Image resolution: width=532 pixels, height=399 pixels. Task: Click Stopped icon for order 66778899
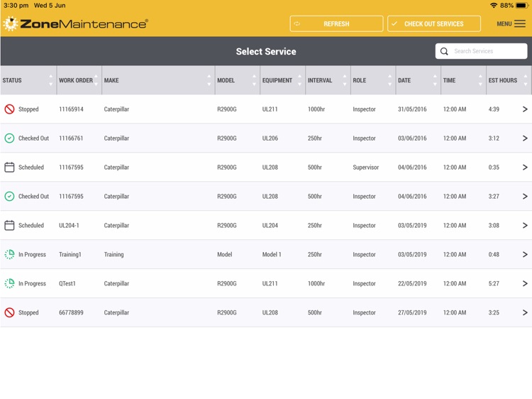[x=9, y=312]
